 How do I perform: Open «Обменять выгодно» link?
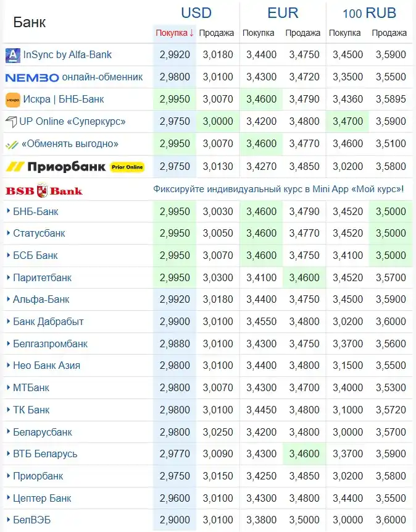click(x=70, y=143)
